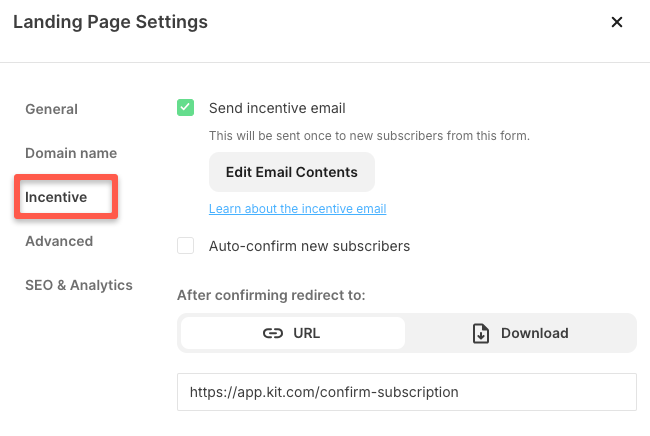Enable Auto-confirm new subscribers checkbox
The height and width of the screenshot is (436, 650).
[x=186, y=246]
